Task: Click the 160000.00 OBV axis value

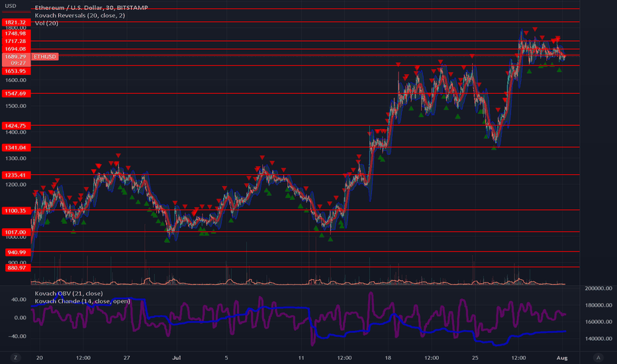Action: [598, 322]
